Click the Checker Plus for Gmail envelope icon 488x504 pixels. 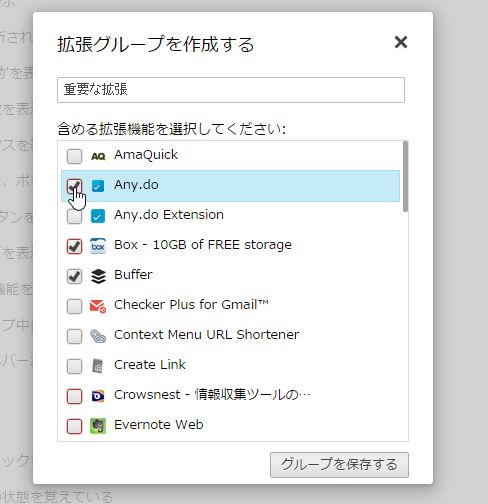[98, 306]
